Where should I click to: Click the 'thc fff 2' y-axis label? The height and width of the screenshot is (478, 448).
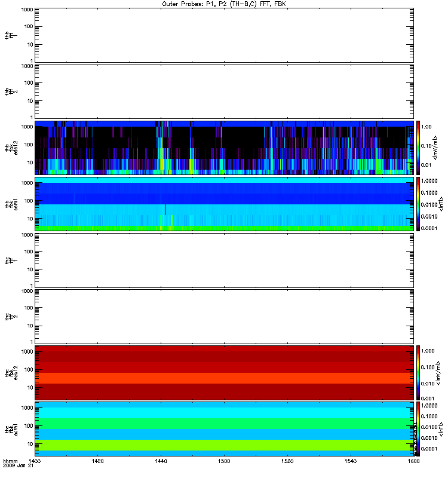point(10,317)
